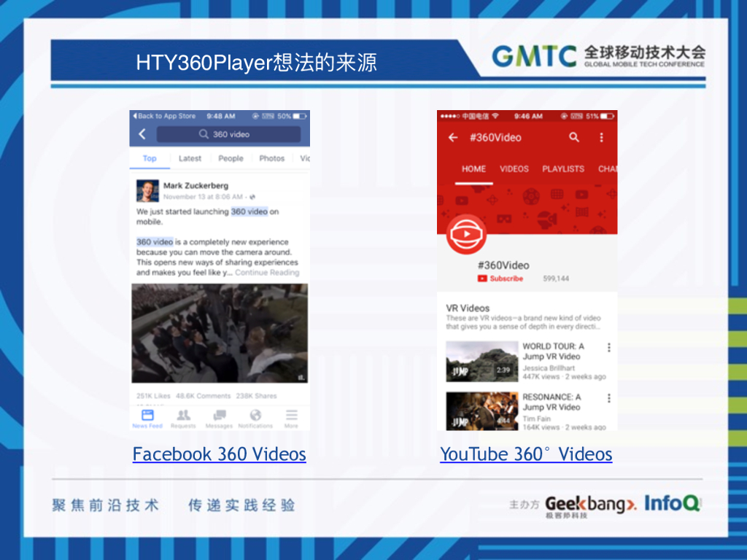This screenshot has width=747, height=560.
Task: Click the '48.6K Comments' count
Action: click(x=203, y=396)
